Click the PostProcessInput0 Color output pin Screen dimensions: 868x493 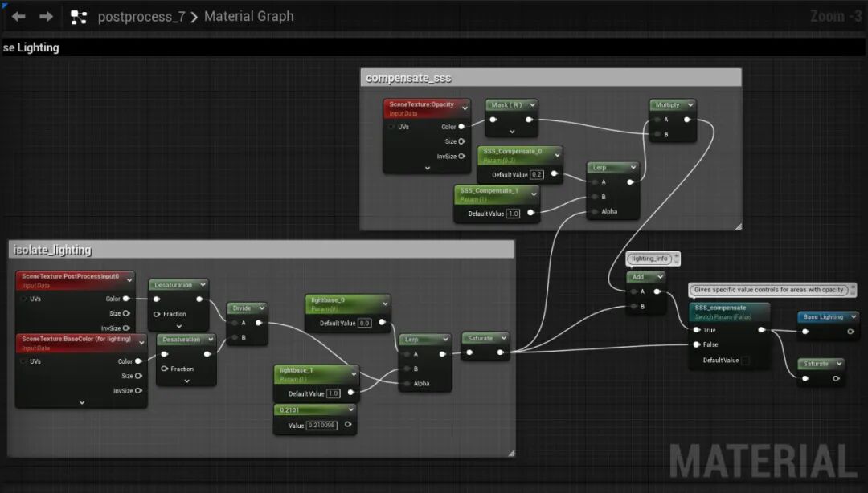tap(126, 299)
